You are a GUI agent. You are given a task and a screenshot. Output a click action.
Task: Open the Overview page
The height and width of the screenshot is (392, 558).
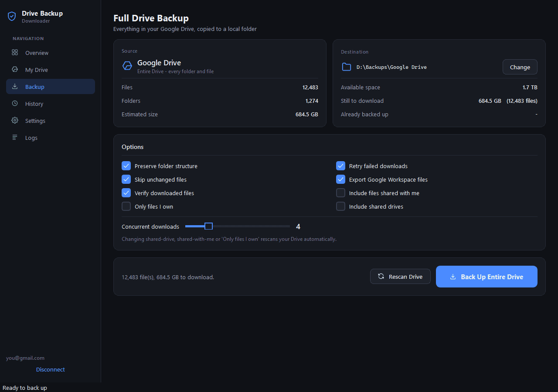tap(51, 53)
